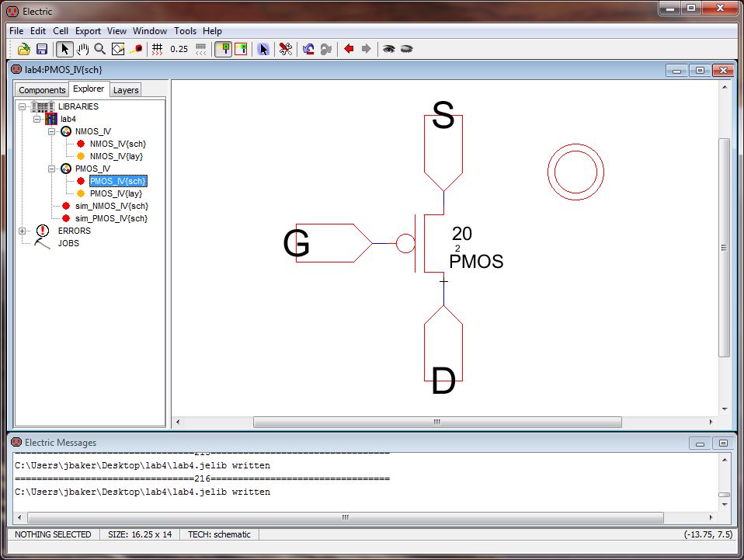744x560 pixels.
Task: Collapse the lab4 library node
Action: tap(36, 119)
